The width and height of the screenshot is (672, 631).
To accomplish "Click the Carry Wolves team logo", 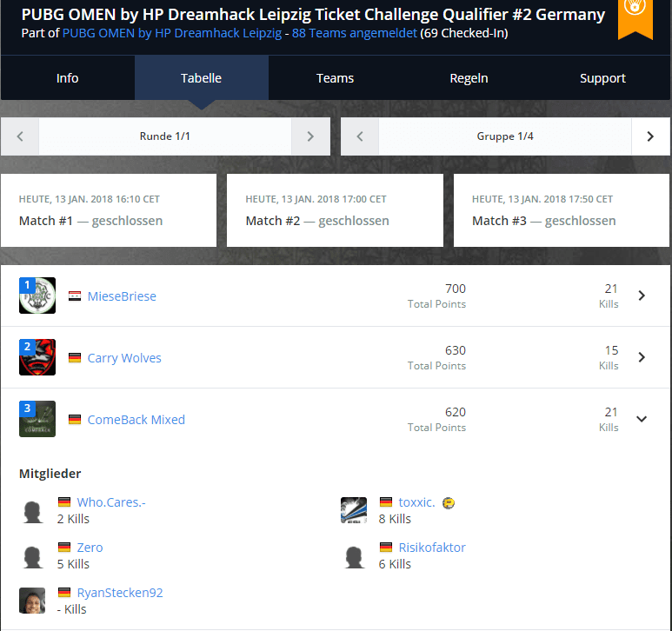I will [37, 357].
